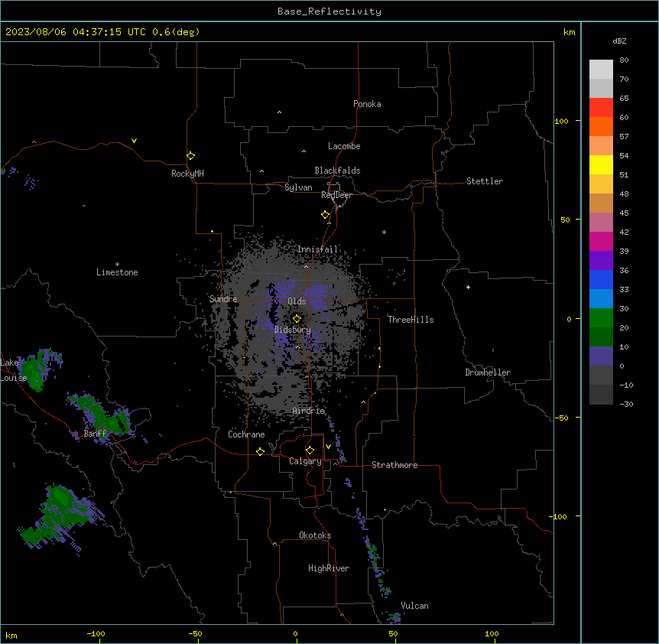Click the HighRiver label

329,568
